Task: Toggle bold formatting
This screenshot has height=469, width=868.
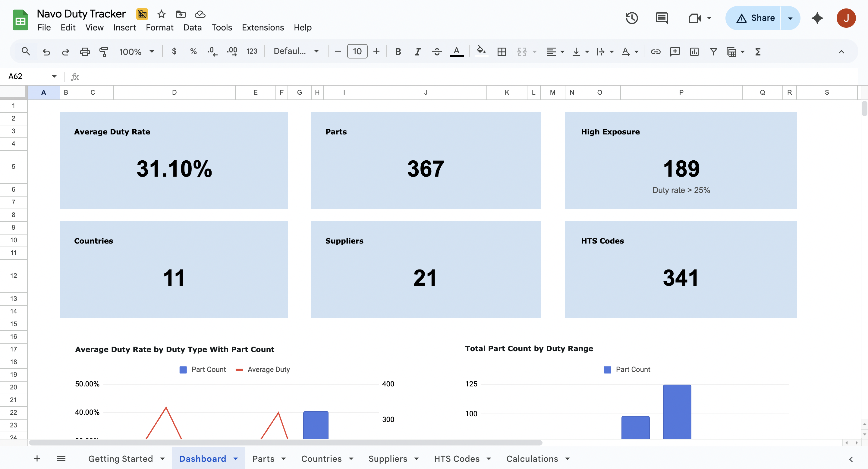Action: pos(398,52)
